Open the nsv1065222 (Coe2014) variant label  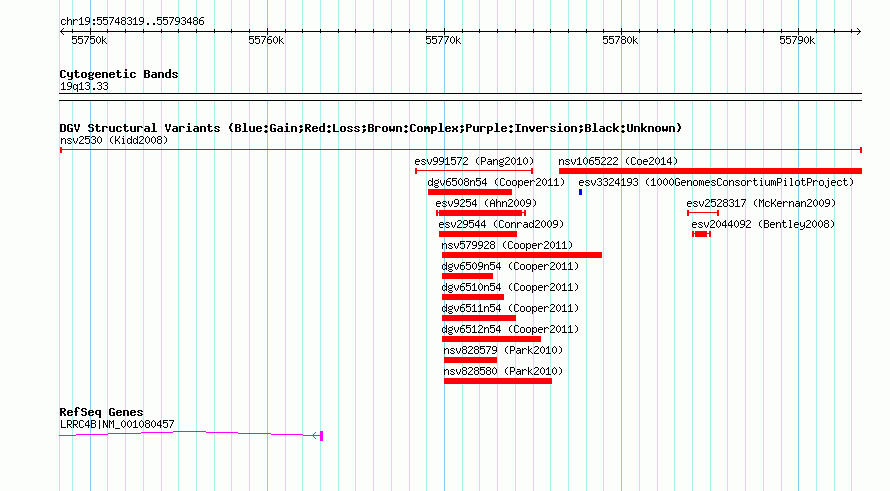coord(618,161)
